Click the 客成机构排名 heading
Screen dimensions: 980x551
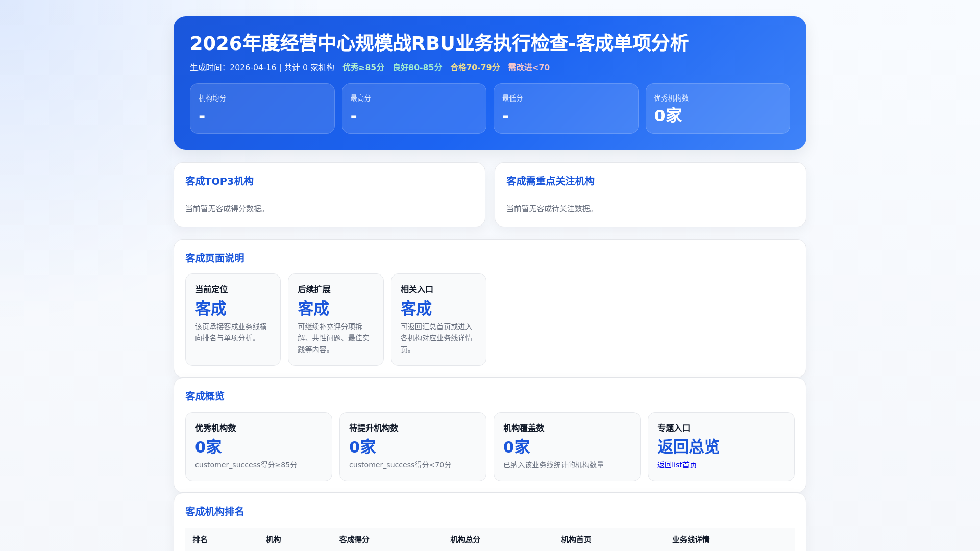point(214,512)
